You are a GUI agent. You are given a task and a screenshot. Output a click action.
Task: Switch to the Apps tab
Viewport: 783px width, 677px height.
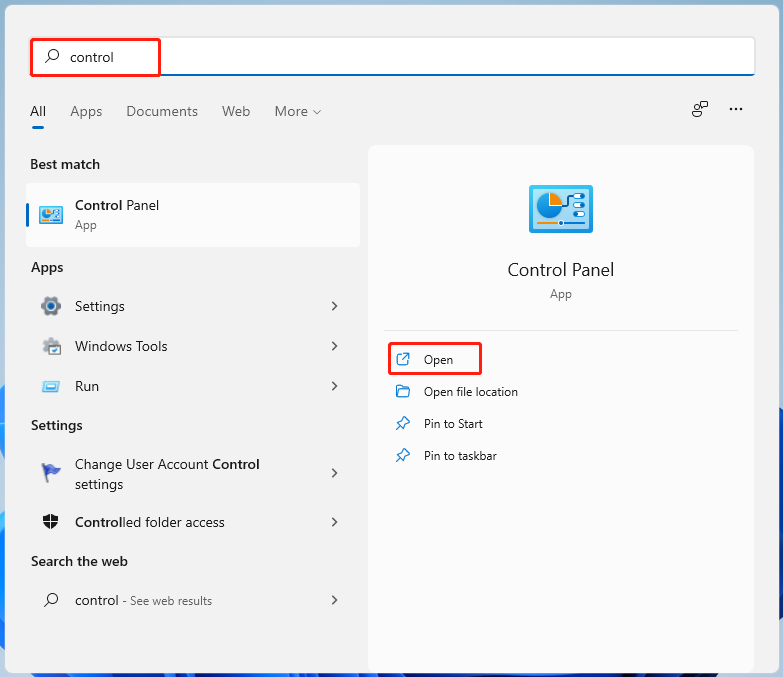click(x=86, y=111)
